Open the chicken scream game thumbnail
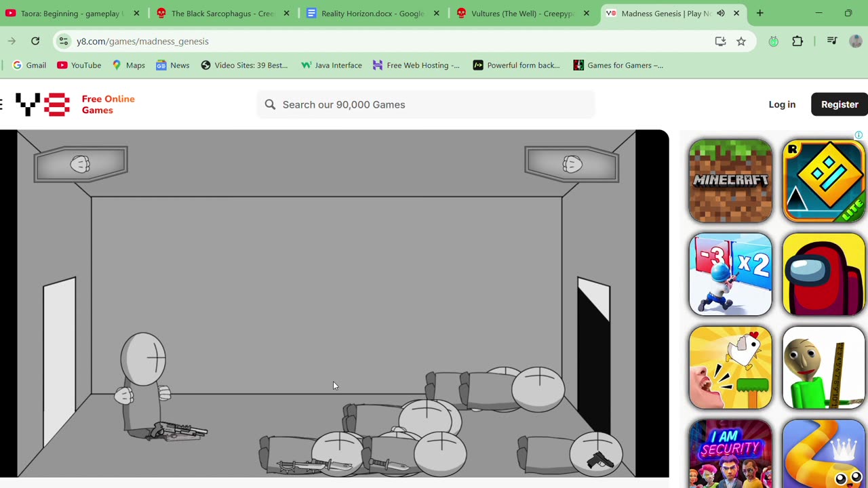Image resolution: width=868 pixels, height=488 pixels. (x=730, y=368)
